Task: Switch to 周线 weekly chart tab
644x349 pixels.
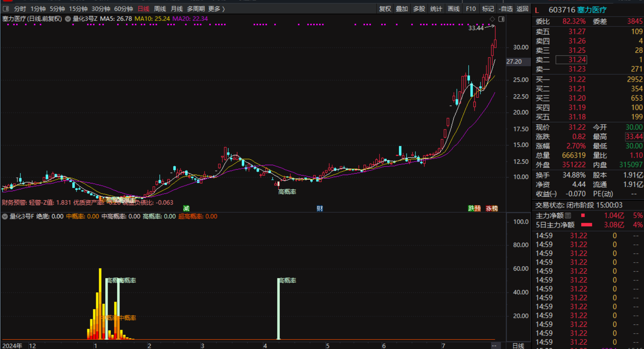Action: 160,9
